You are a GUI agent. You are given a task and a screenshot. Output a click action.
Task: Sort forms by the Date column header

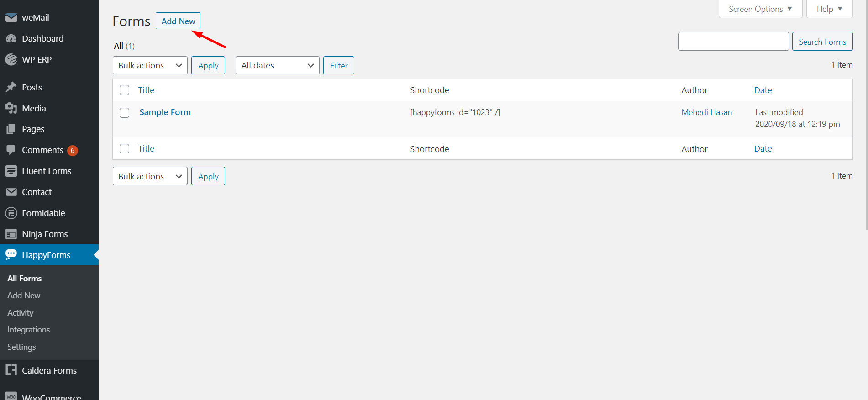coord(763,90)
